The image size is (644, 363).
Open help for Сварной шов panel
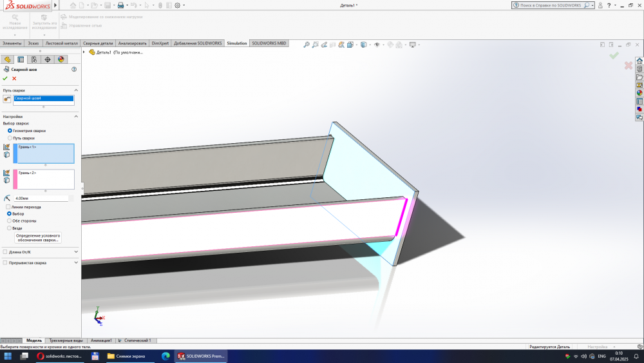(74, 69)
